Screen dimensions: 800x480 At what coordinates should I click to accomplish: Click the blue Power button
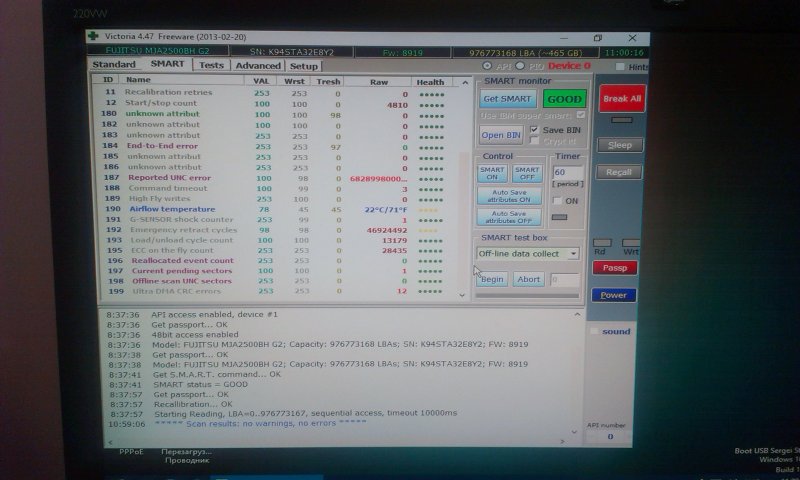coord(613,295)
